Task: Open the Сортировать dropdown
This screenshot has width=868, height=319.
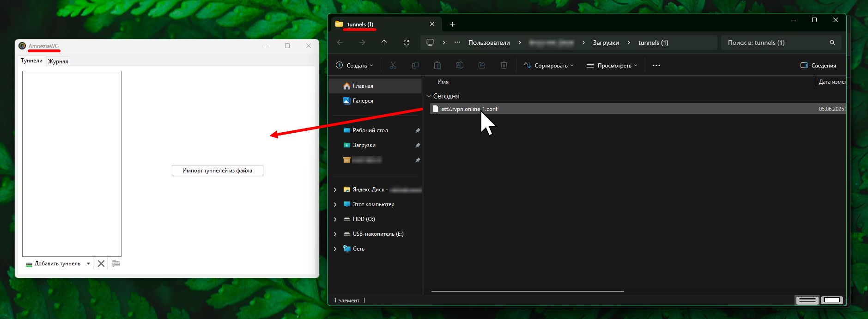Action: pos(548,66)
